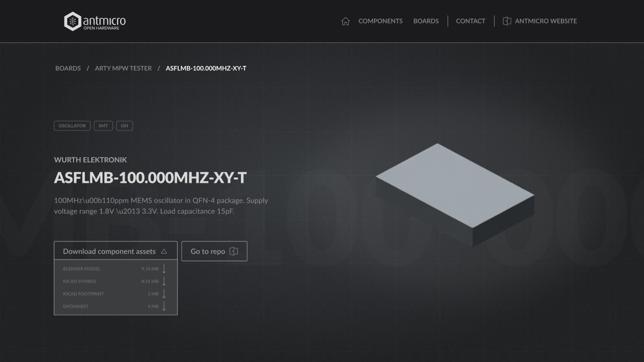Viewport: 644px width, 362px height.
Task: Click the Antmicro hexagon logo
Action: point(72,21)
